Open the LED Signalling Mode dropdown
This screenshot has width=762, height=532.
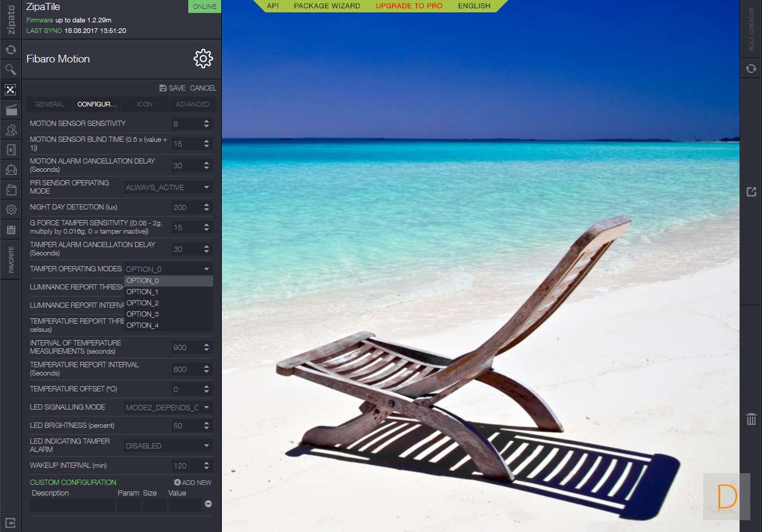(168, 407)
